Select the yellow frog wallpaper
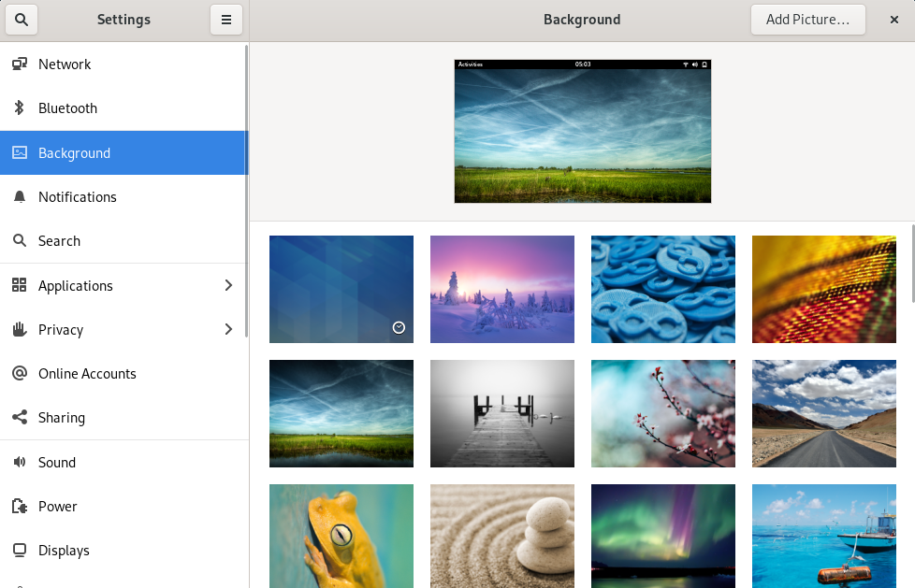The image size is (915, 588). coord(341,536)
